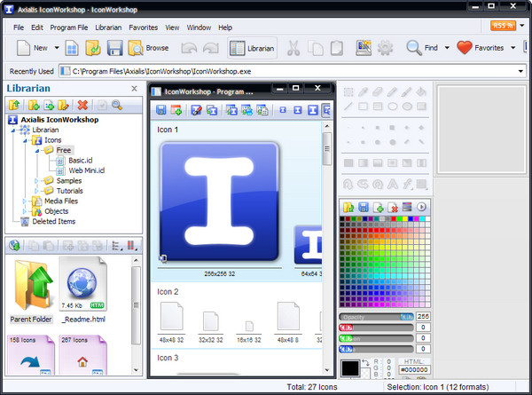Open the New button dropdown arrow
The width and height of the screenshot is (532, 395).
point(57,48)
